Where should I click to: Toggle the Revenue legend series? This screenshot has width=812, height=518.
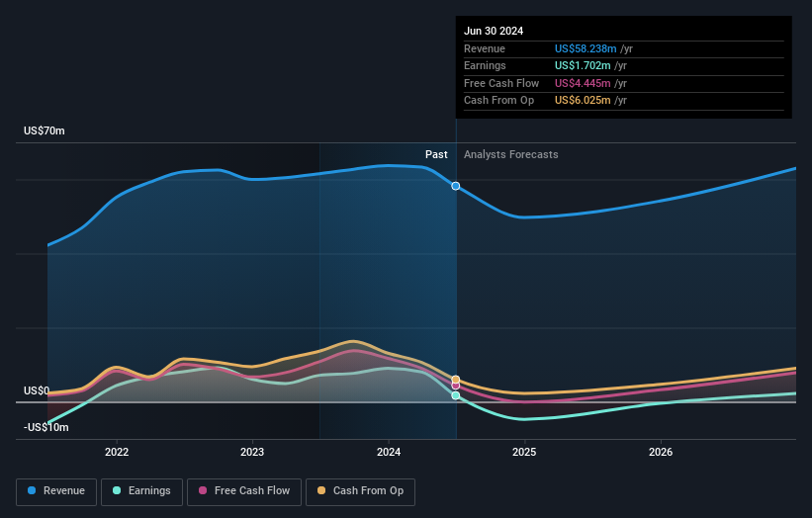[56, 491]
